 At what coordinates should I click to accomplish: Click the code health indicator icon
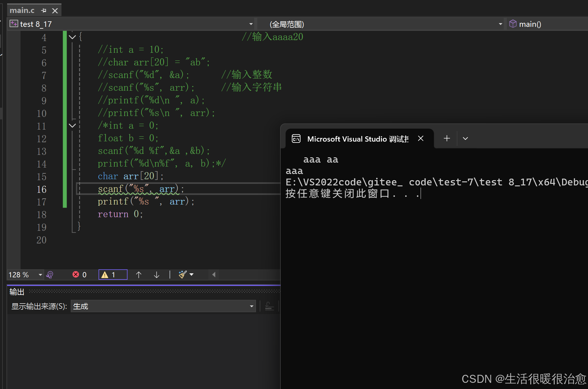pos(50,275)
